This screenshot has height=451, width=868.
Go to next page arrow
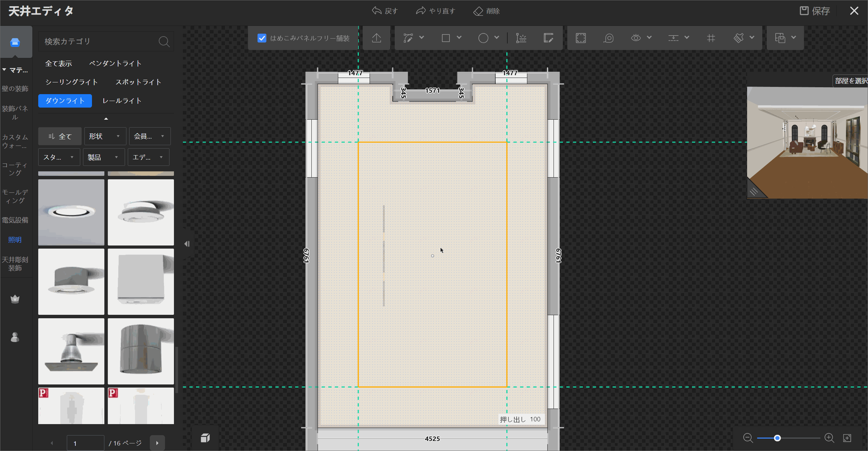[157, 443]
